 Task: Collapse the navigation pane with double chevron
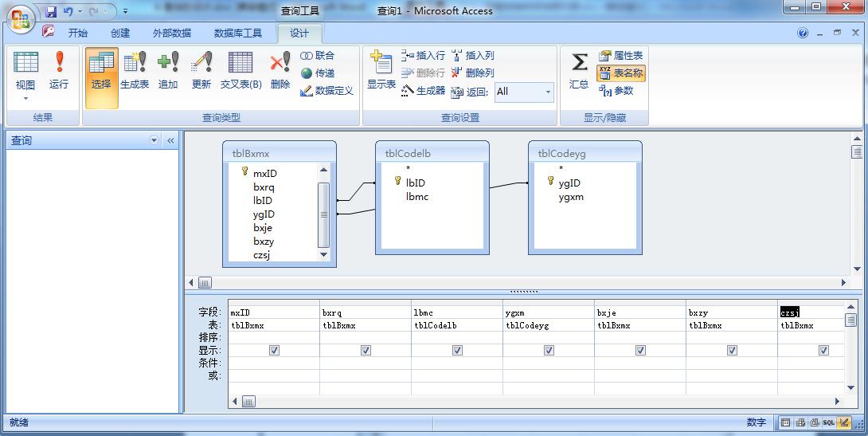tap(170, 141)
